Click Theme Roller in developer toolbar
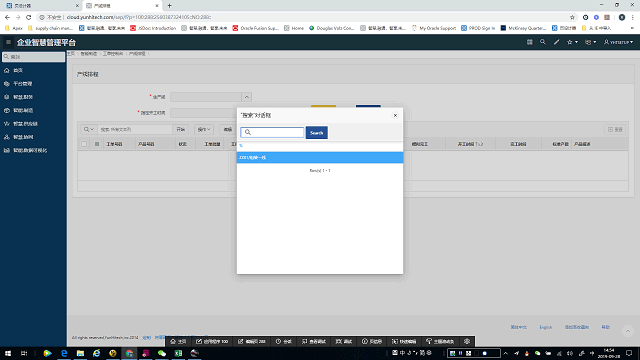This screenshot has height=360, width=640. (x=440, y=341)
